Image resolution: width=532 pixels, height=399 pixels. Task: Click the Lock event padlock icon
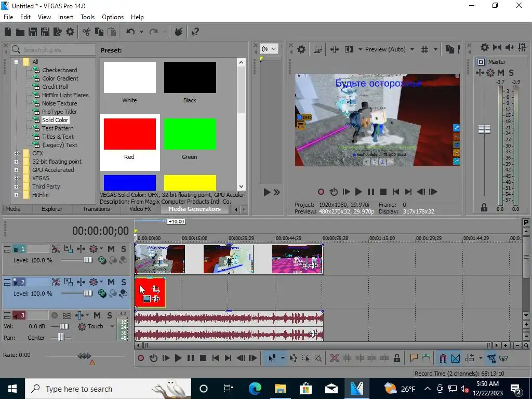click(x=396, y=358)
